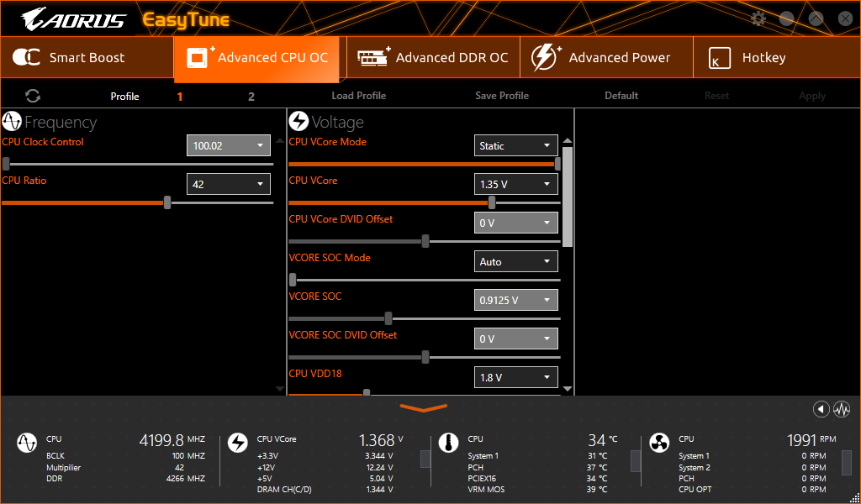861x504 pixels.
Task: Click the Hotkey K icon
Action: 720,58
